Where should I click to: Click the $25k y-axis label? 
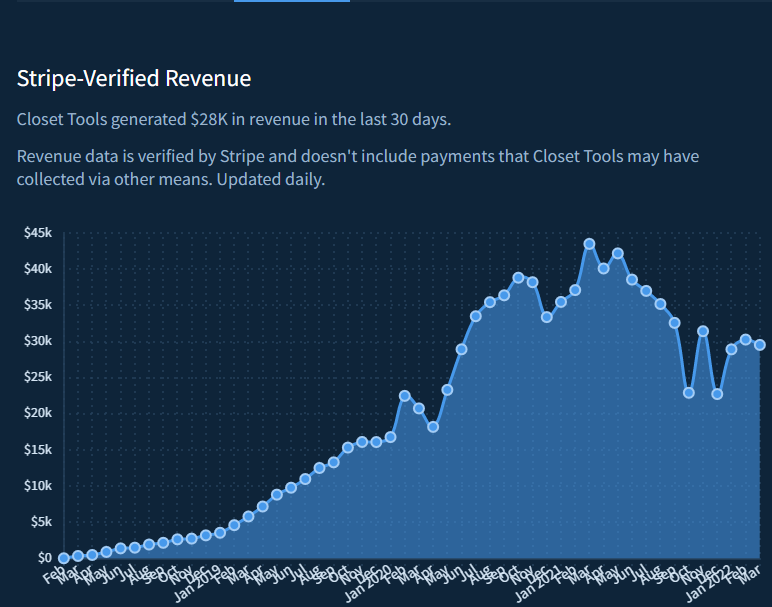pos(38,377)
